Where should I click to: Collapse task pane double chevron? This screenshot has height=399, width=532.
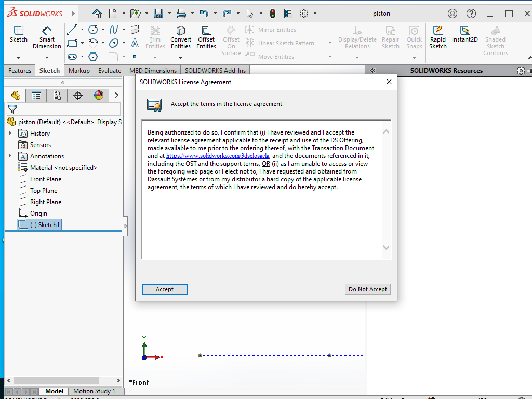pos(373,71)
